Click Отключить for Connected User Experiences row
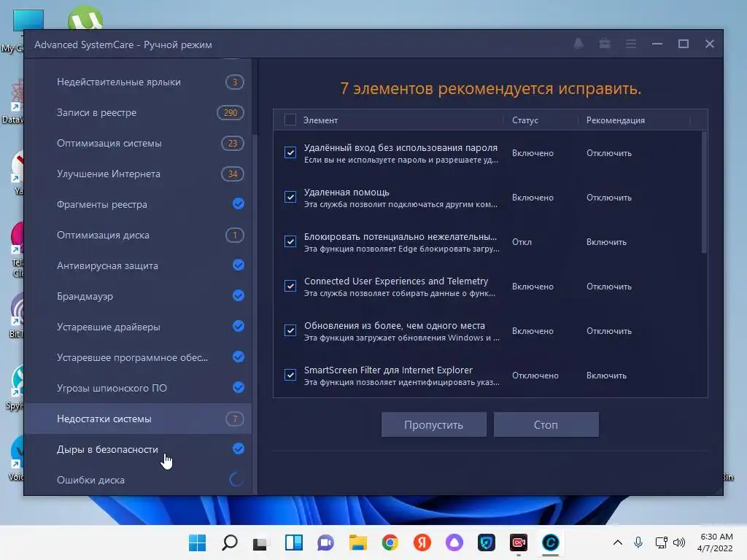Screen dimensions: 747x560 tap(609, 286)
